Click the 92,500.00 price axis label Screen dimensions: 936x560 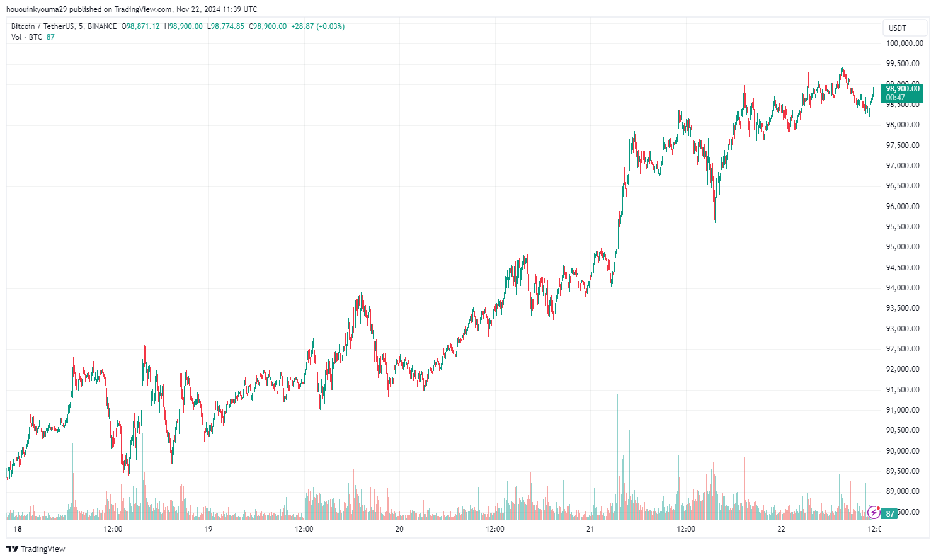click(903, 349)
